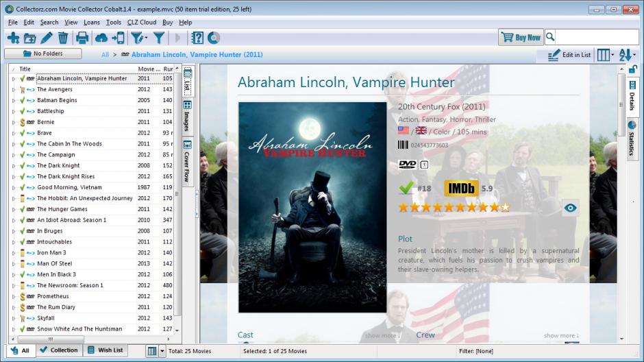Click the export to mobile device icon

[119, 38]
